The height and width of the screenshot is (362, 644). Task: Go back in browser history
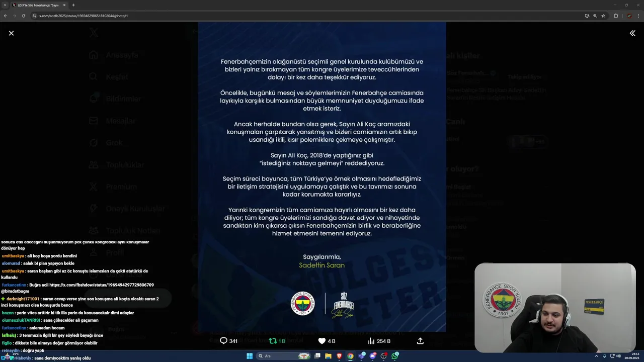point(6,16)
